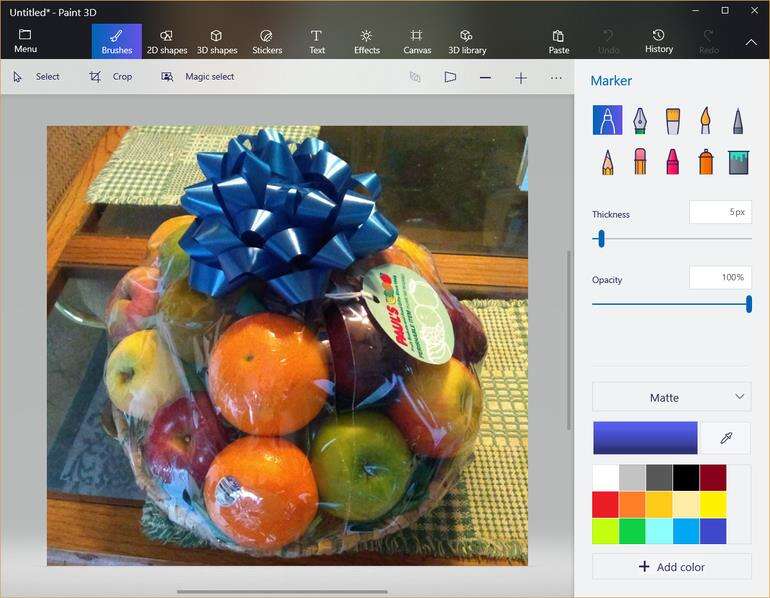Select the white color swatch
The width and height of the screenshot is (770, 598).
coord(605,478)
